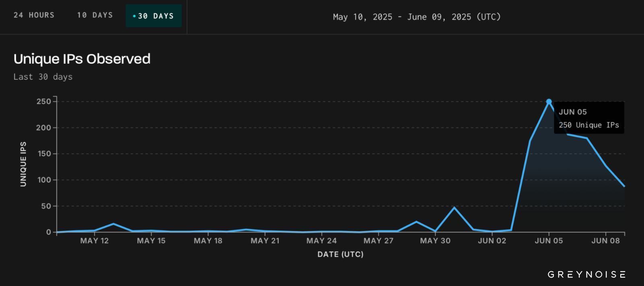The image size is (644, 286).
Task: Click the GREYNOISE logo
Action: tap(586, 275)
